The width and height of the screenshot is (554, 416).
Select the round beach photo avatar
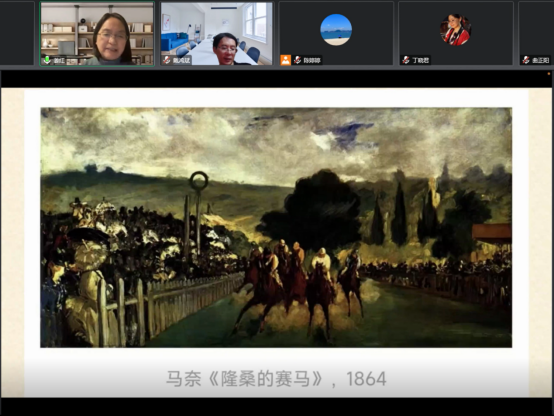336,30
